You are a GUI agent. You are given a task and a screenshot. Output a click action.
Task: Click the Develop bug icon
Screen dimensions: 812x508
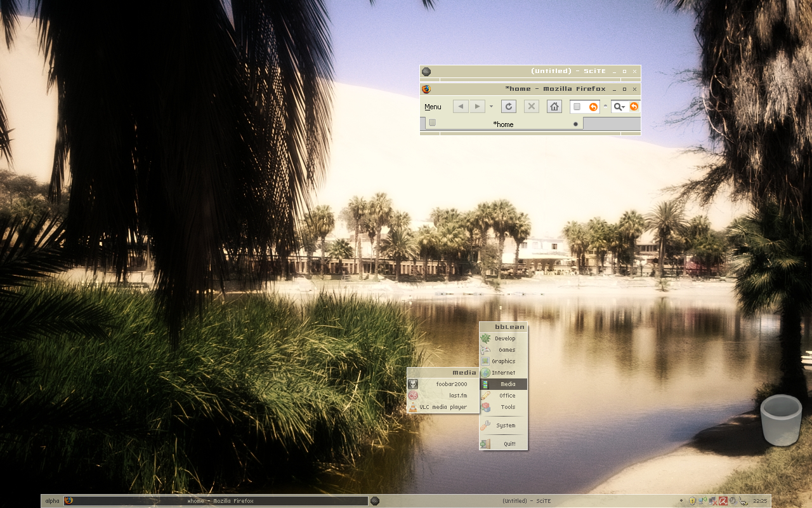[485, 338]
